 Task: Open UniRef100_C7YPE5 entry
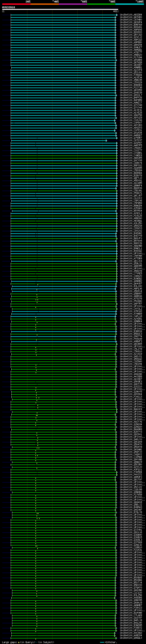[x=131, y=273]
